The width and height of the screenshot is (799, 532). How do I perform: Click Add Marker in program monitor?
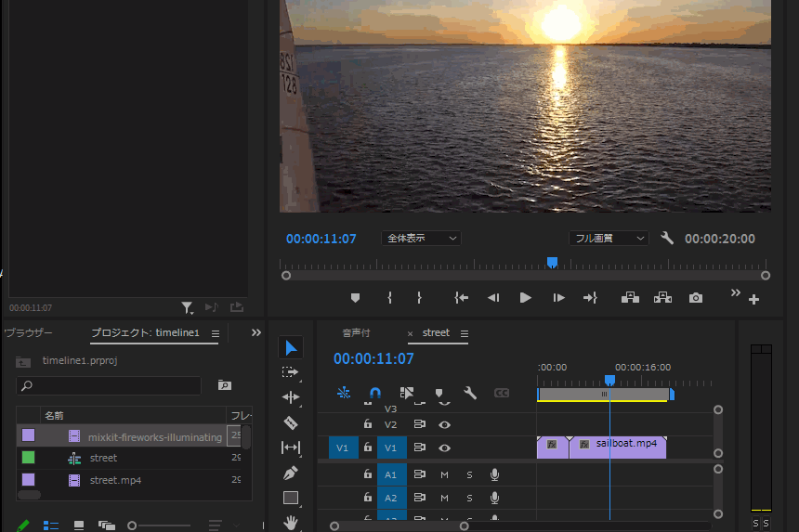click(x=355, y=298)
